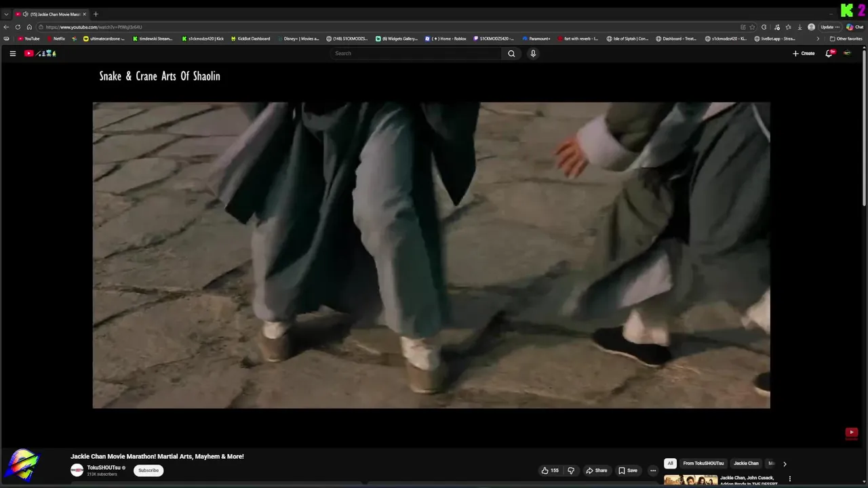
Task: Open the TokuSHOUTsu channel name
Action: (x=104, y=468)
